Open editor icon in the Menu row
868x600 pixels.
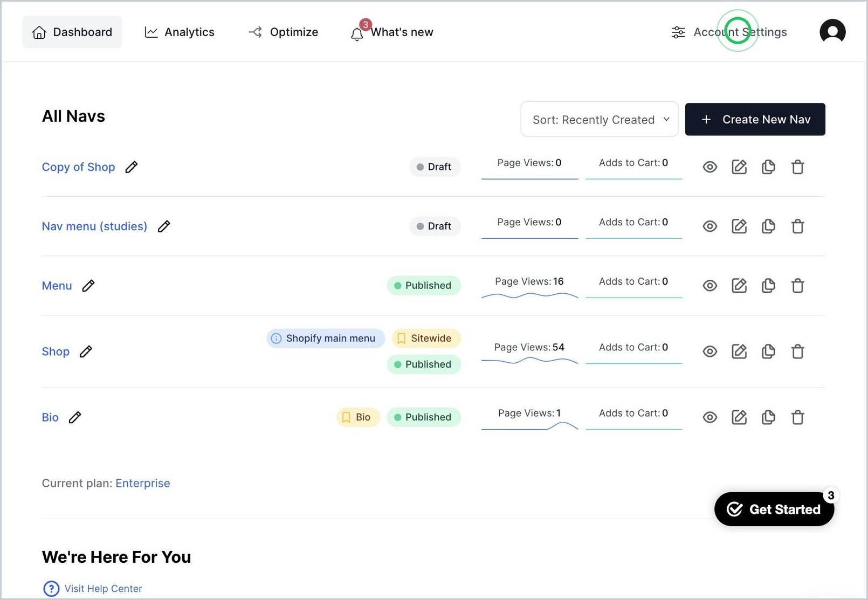(x=739, y=286)
